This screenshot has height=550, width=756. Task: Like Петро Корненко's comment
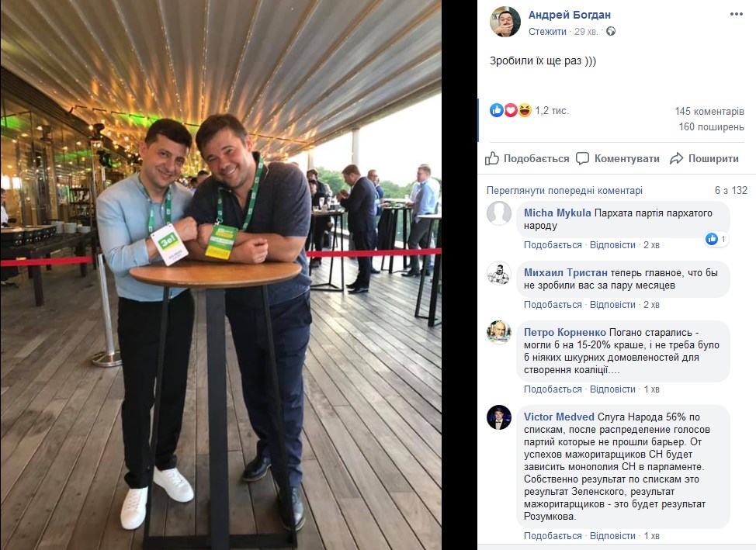553,389
